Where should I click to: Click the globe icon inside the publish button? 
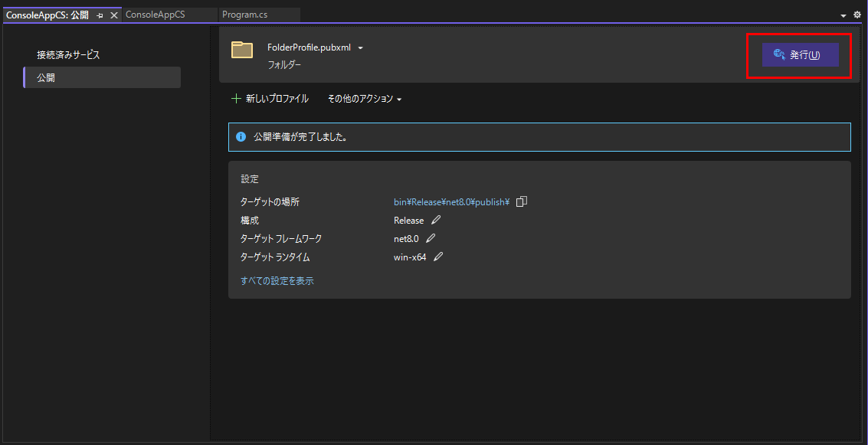(x=778, y=54)
